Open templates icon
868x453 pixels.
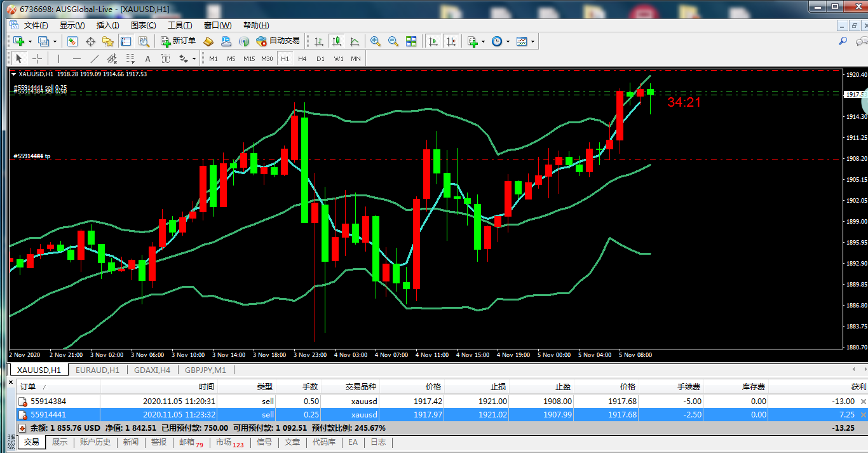coord(522,41)
